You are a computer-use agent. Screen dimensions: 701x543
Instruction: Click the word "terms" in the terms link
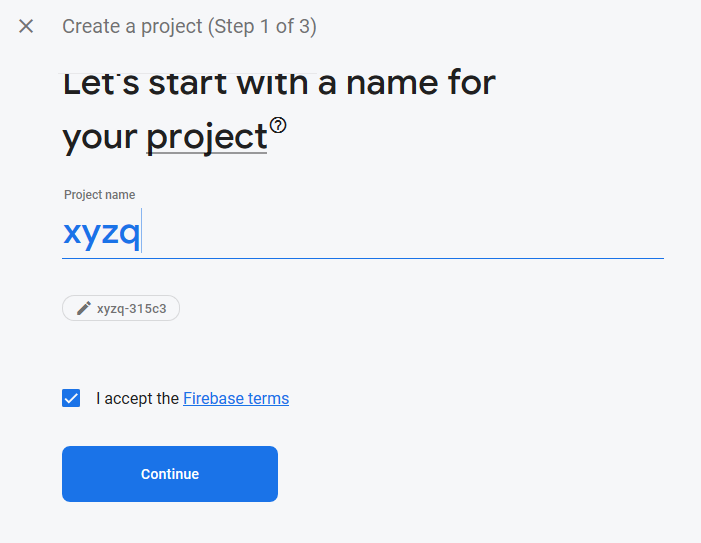[x=268, y=398]
